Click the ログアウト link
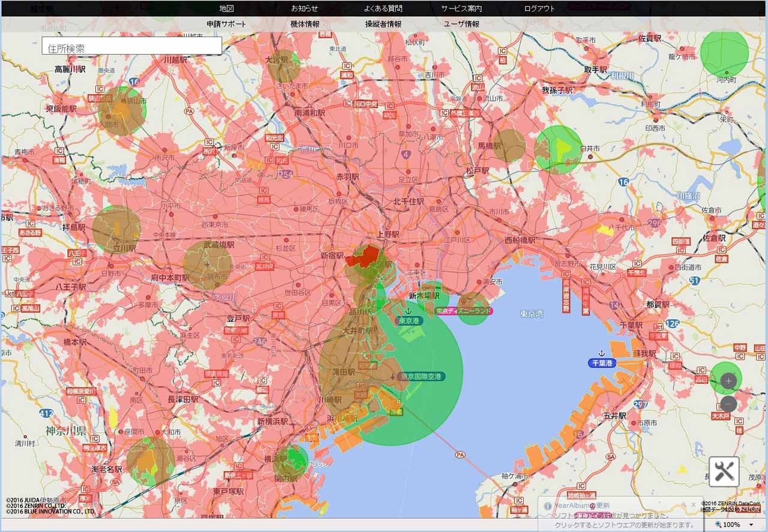Screen dimensions: 768x532 539,8
